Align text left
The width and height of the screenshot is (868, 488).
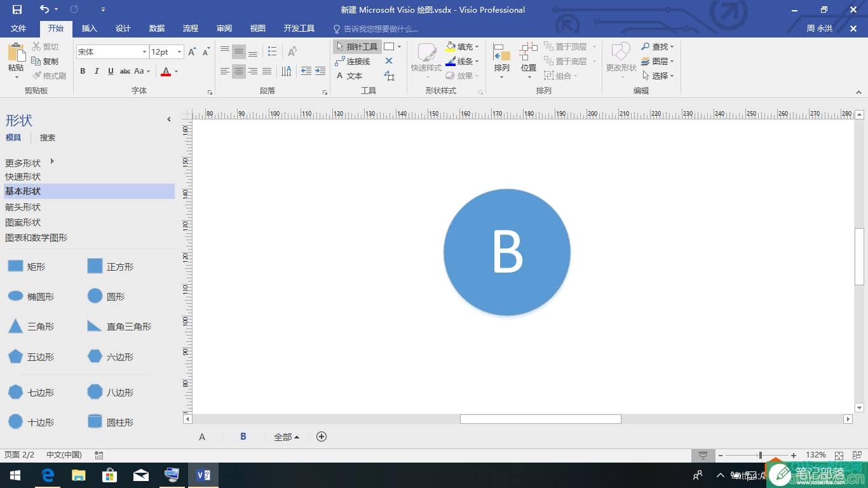[225, 71]
